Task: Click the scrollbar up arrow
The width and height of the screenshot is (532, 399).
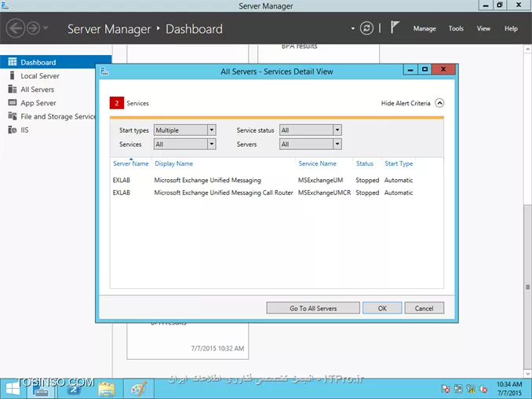Action: click(x=527, y=49)
